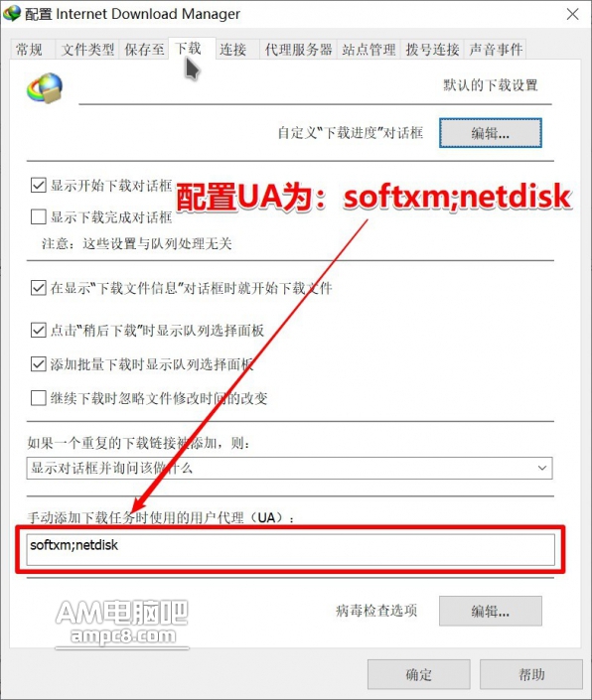This screenshot has height=700, width=592.
Task: Click the download settings globe-and-box icon
Action: (45, 88)
